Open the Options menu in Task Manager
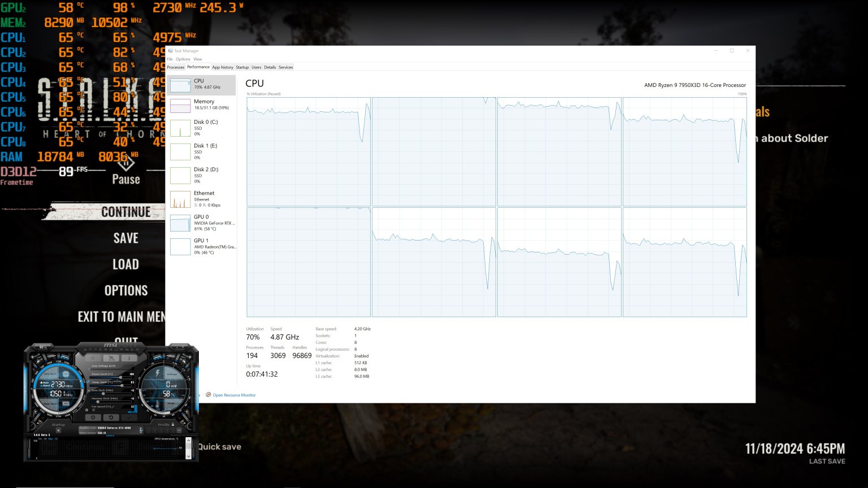 click(183, 59)
